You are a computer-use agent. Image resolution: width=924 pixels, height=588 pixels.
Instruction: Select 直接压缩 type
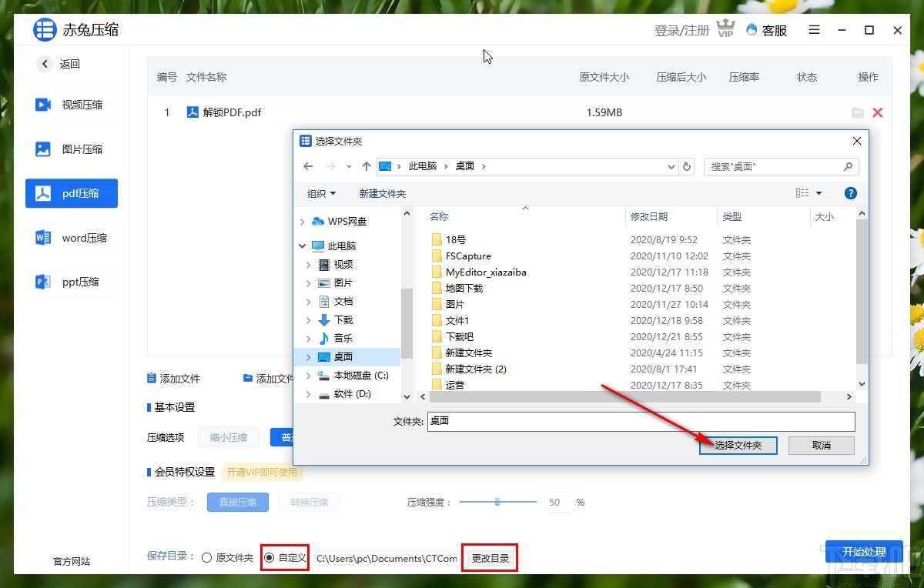(238, 503)
